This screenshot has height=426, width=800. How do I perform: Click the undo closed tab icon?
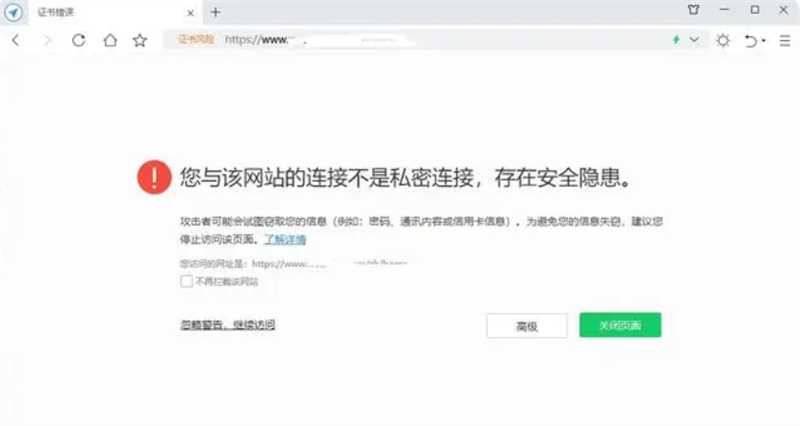click(751, 41)
